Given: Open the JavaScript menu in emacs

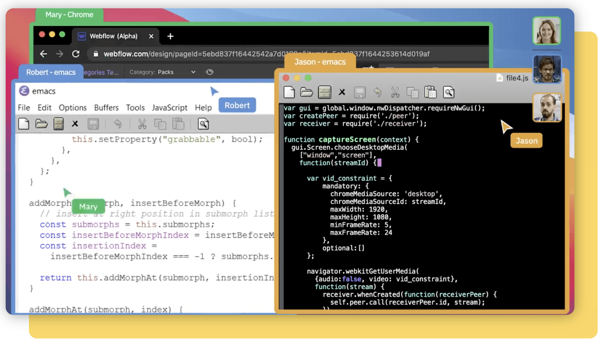Looking at the screenshot, I should 170,108.
